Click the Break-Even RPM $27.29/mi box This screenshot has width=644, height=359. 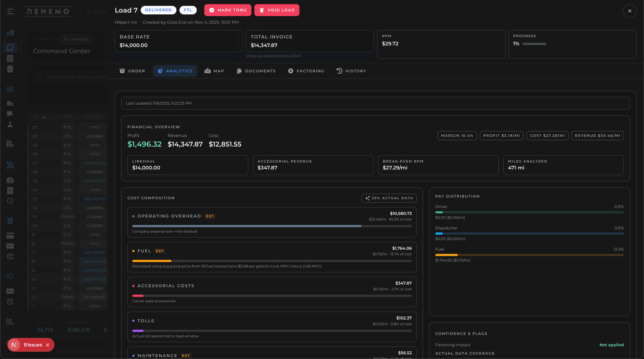click(438, 165)
